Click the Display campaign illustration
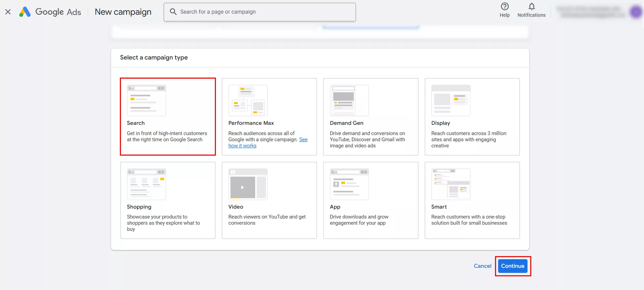The height and width of the screenshot is (290, 644). [451, 101]
